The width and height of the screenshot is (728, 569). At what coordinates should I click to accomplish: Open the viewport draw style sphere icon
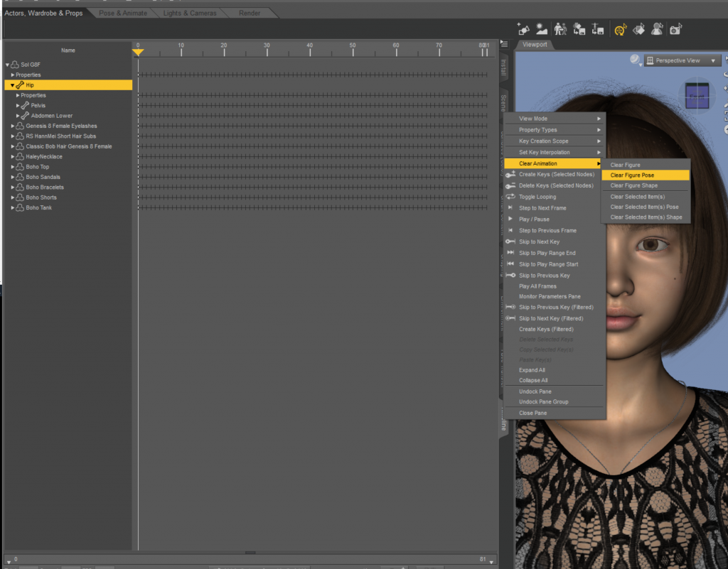coord(635,60)
